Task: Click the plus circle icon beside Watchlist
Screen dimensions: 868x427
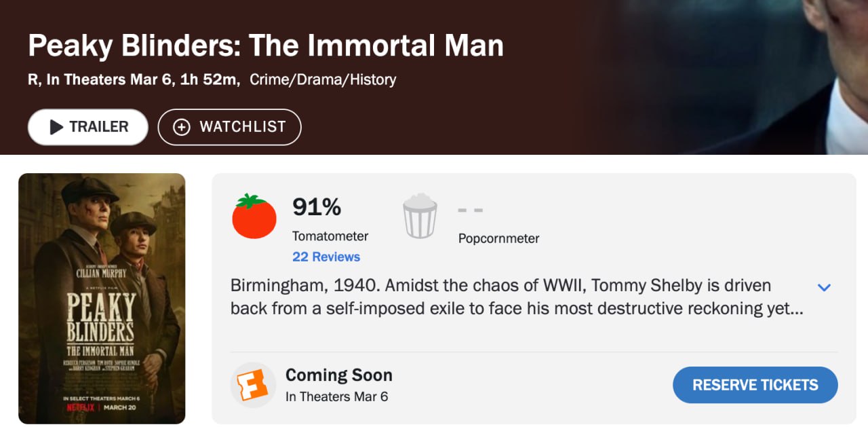Action: coord(182,127)
